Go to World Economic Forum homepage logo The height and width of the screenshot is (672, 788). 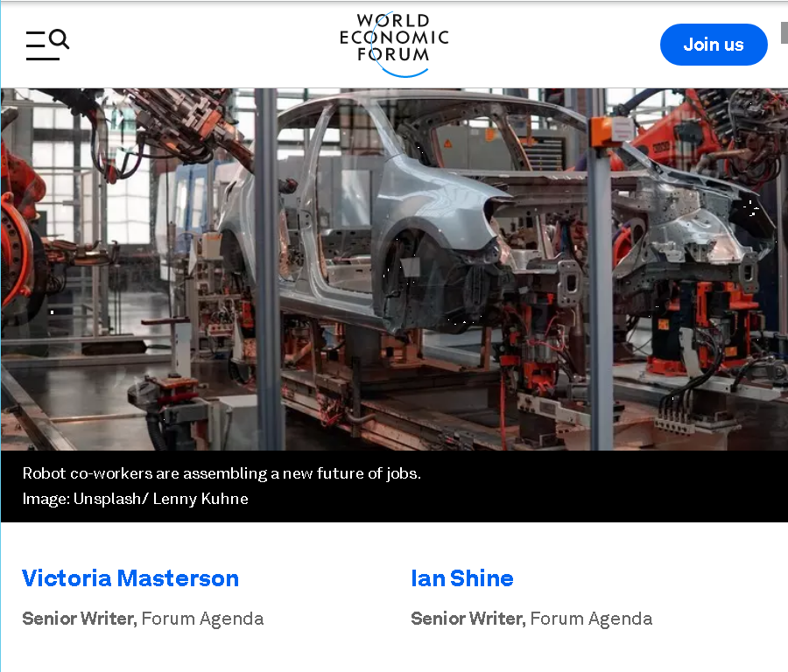coord(394,45)
